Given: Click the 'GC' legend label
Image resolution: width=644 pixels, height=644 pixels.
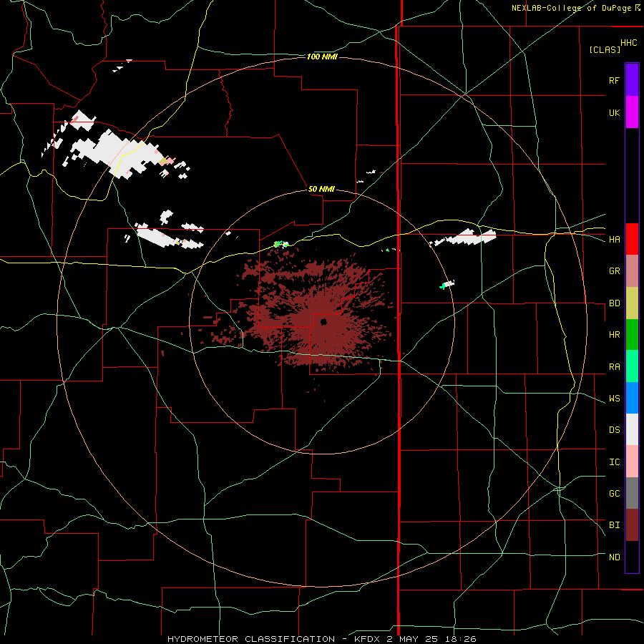Looking at the screenshot, I should 614,494.
